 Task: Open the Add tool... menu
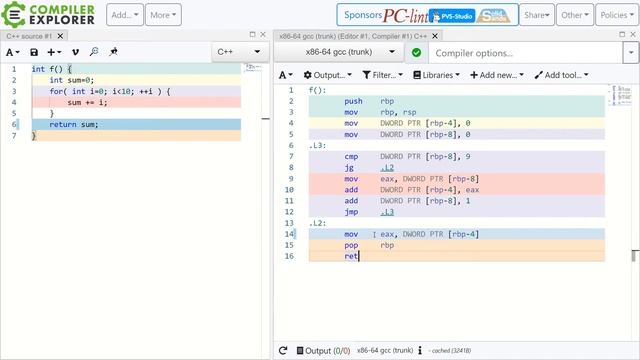click(x=562, y=75)
